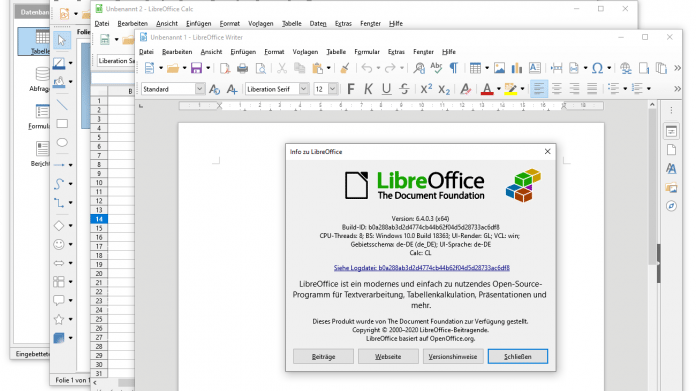Screen dimensions: 696x391
Task: Toggle Bold formatting F button
Action: pos(351,89)
